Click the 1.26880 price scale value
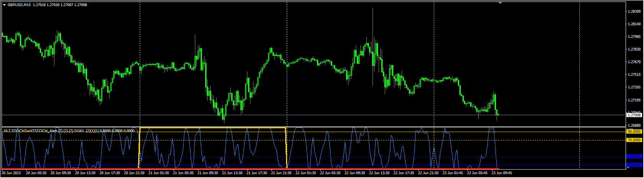This screenshot has height=178, width=644. coord(634,126)
